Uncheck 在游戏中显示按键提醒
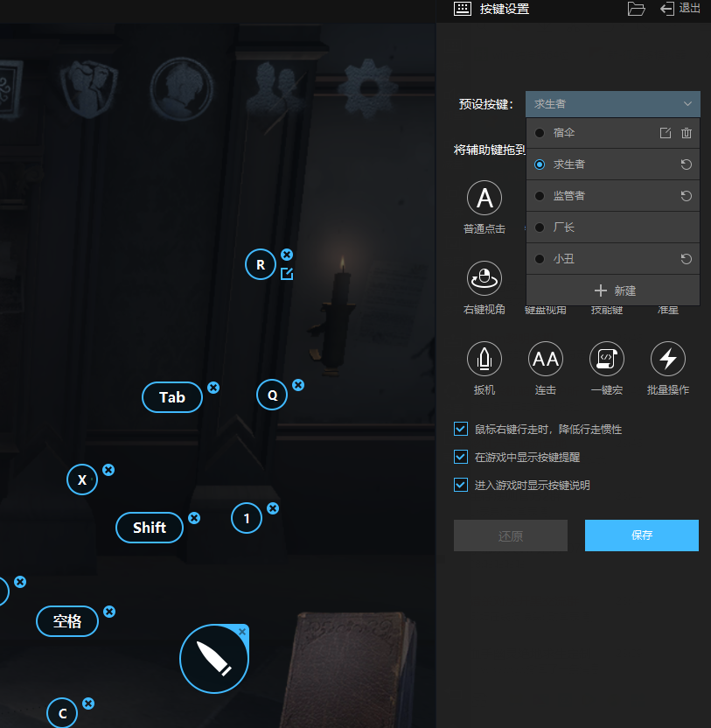Screen dimensions: 711x728 tap(461, 457)
